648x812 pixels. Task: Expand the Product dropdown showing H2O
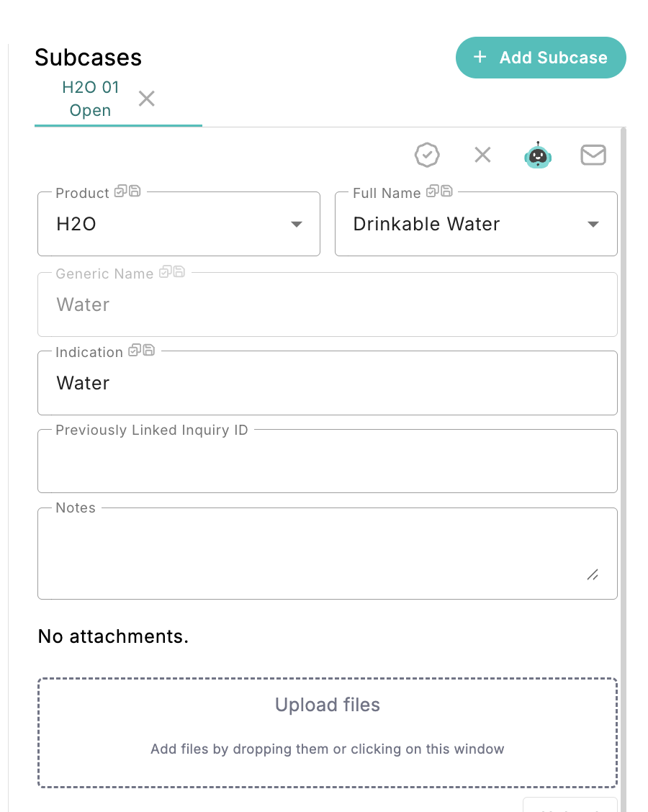click(x=296, y=225)
